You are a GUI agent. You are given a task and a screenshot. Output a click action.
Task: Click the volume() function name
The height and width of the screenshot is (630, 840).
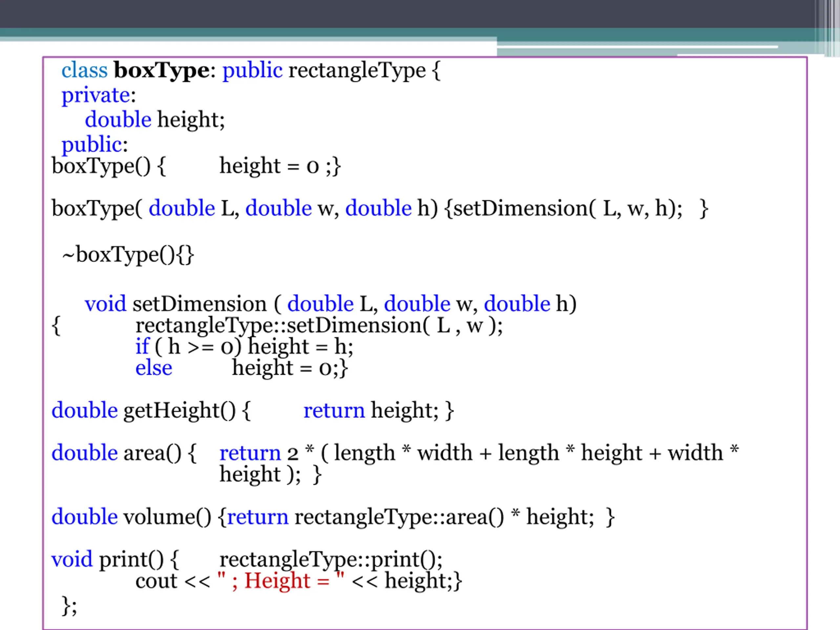coord(167,517)
